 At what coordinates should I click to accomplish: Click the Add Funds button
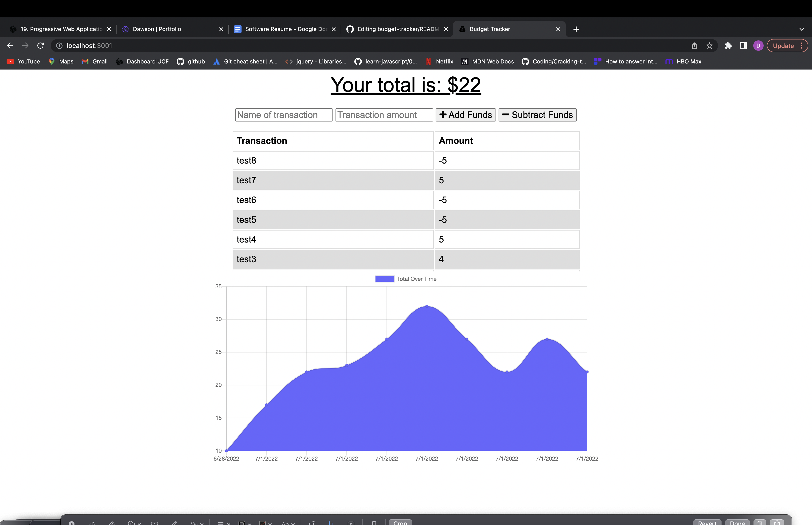[x=465, y=115]
